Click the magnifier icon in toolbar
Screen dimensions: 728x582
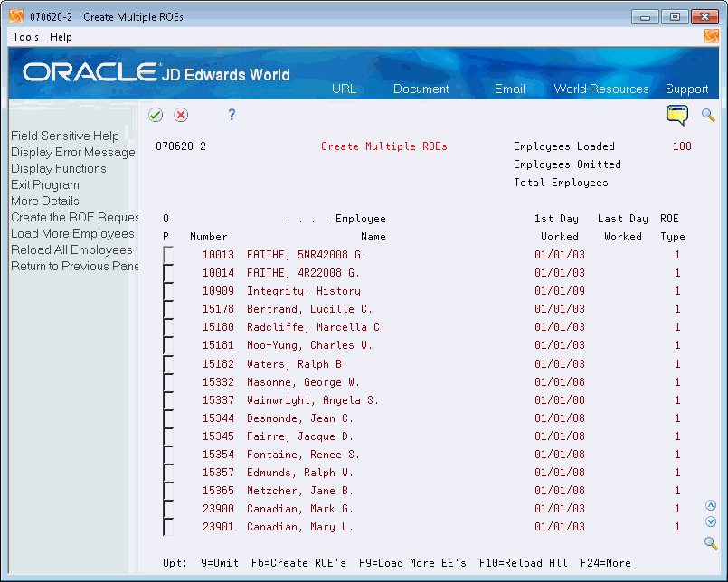tap(708, 115)
